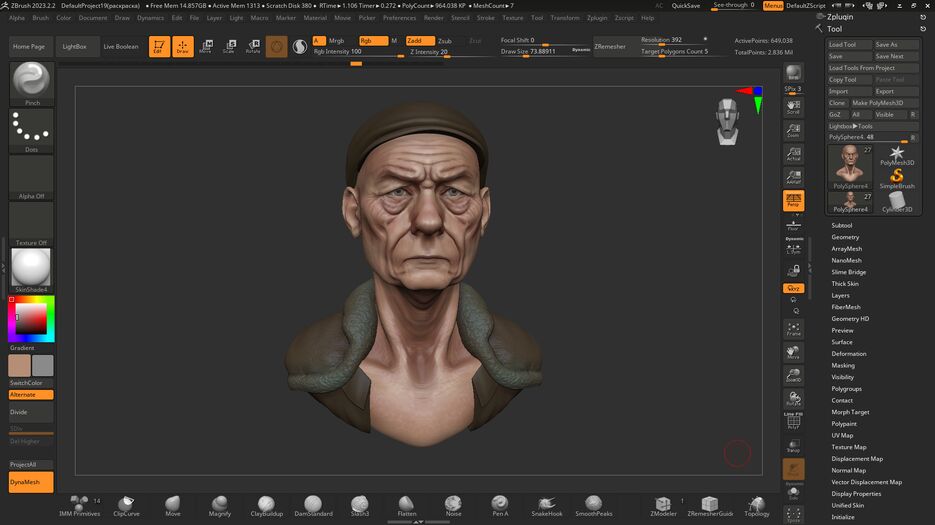Image resolution: width=935 pixels, height=525 pixels.
Task: Select the Move gizmo icon
Action: pyautogui.click(x=206, y=46)
